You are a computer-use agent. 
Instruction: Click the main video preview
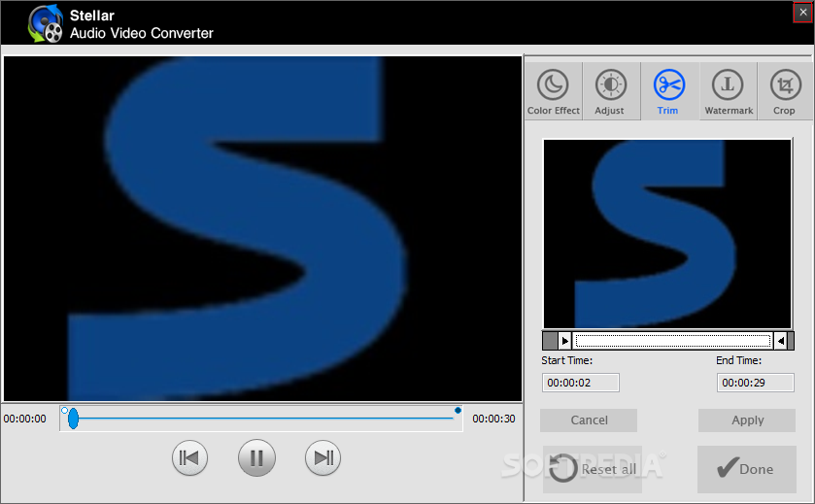(262, 228)
